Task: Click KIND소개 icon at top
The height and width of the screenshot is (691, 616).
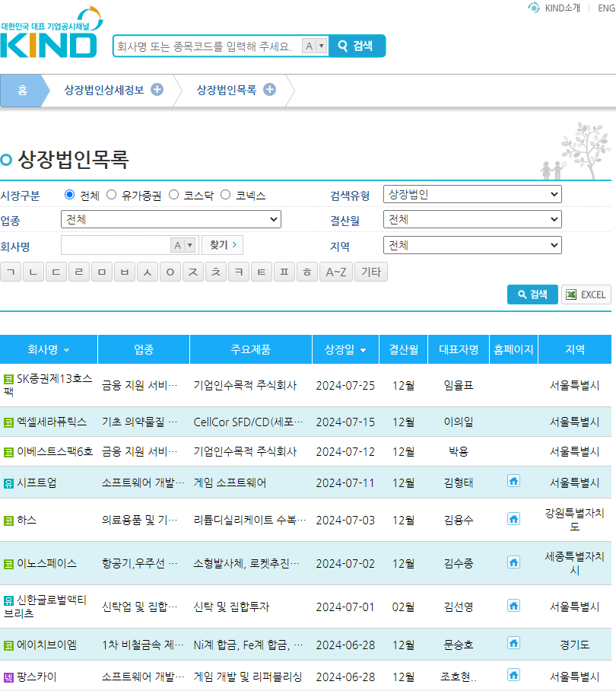Action: [534, 8]
